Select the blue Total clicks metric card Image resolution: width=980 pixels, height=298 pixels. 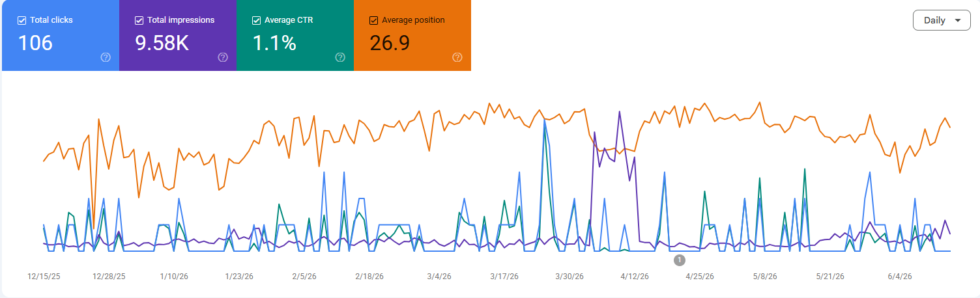pos(61,35)
